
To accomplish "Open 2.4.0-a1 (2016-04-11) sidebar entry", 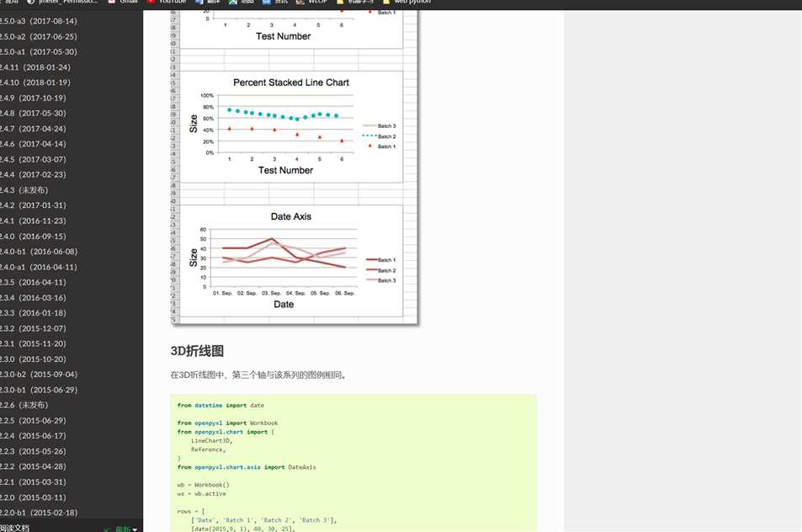I will [x=39, y=267].
